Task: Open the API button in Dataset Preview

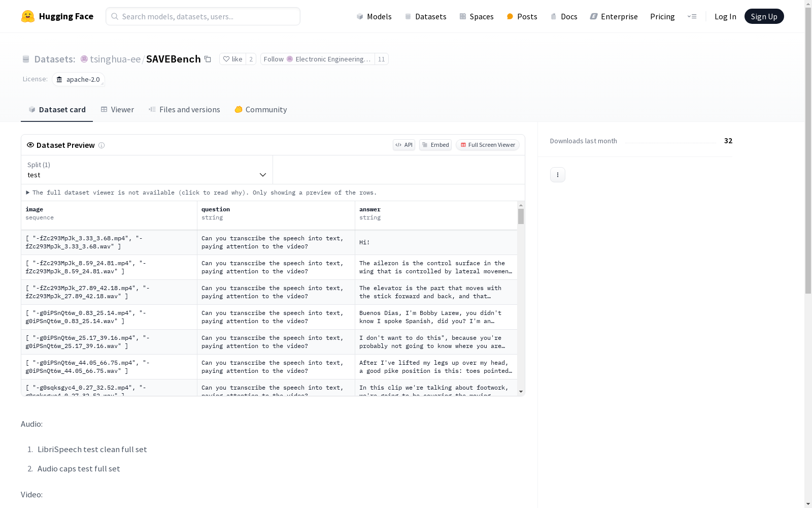Action: [x=404, y=145]
